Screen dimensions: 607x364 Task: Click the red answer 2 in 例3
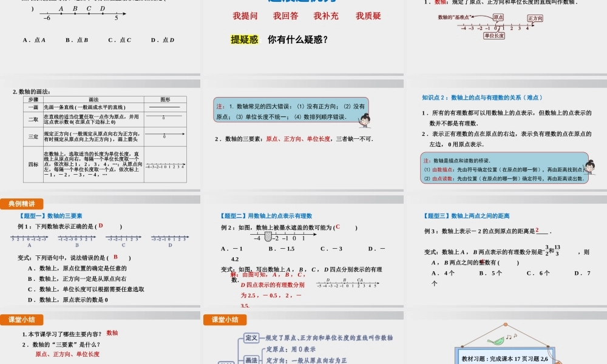pos(537,230)
